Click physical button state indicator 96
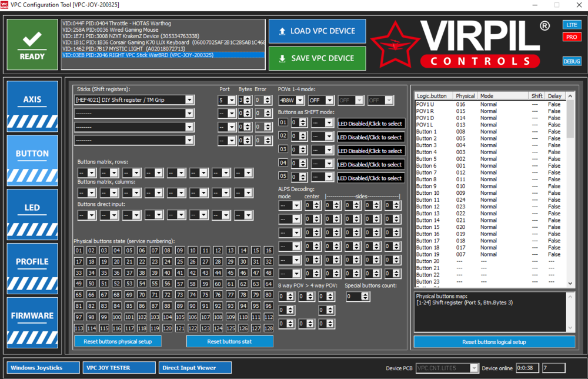This screenshot has height=379, width=588. pyautogui.click(x=269, y=306)
